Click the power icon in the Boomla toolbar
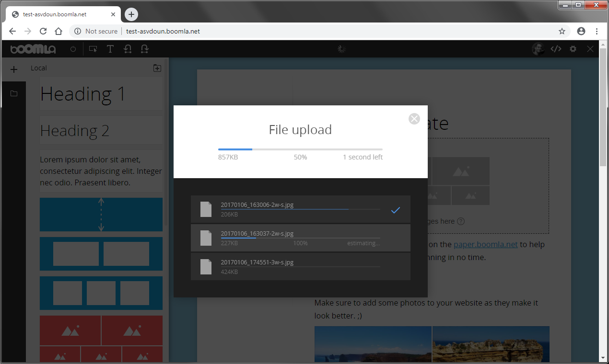609x364 pixels. (73, 49)
